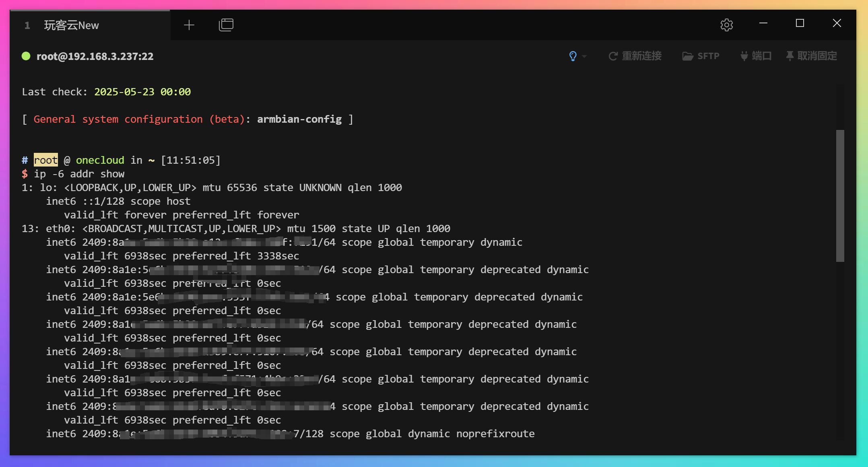Click the green connection status dot
The image size is (868, 467).
(26, 56)
